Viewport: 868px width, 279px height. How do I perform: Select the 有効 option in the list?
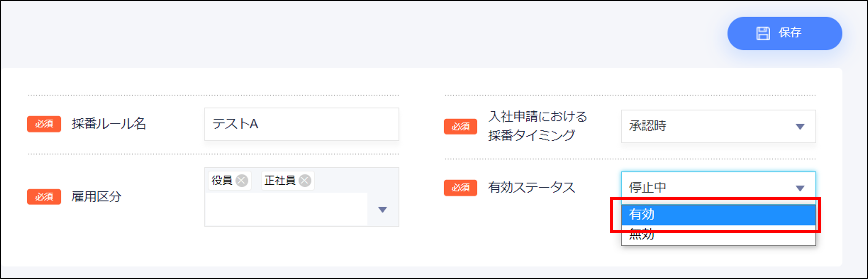coord(718,215)
